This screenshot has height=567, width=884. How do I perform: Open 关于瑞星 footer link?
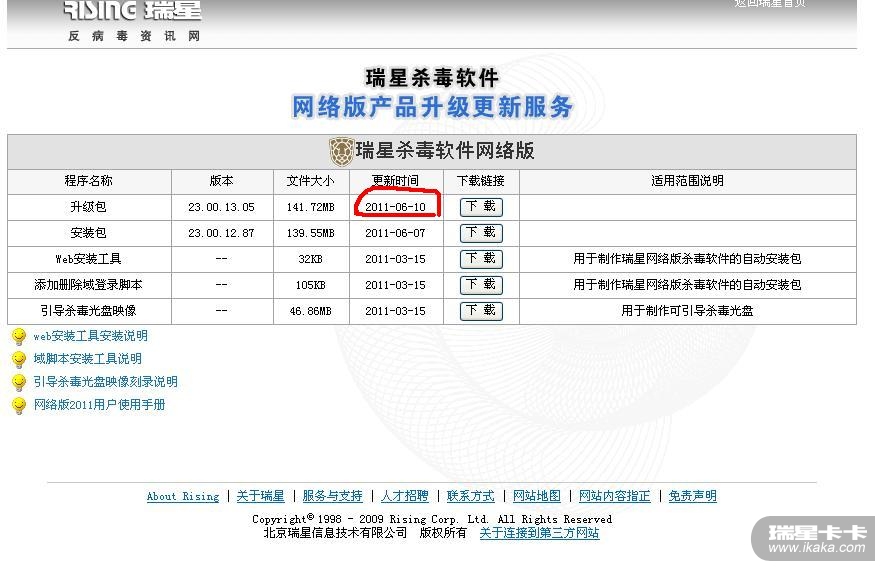(260, 496)
